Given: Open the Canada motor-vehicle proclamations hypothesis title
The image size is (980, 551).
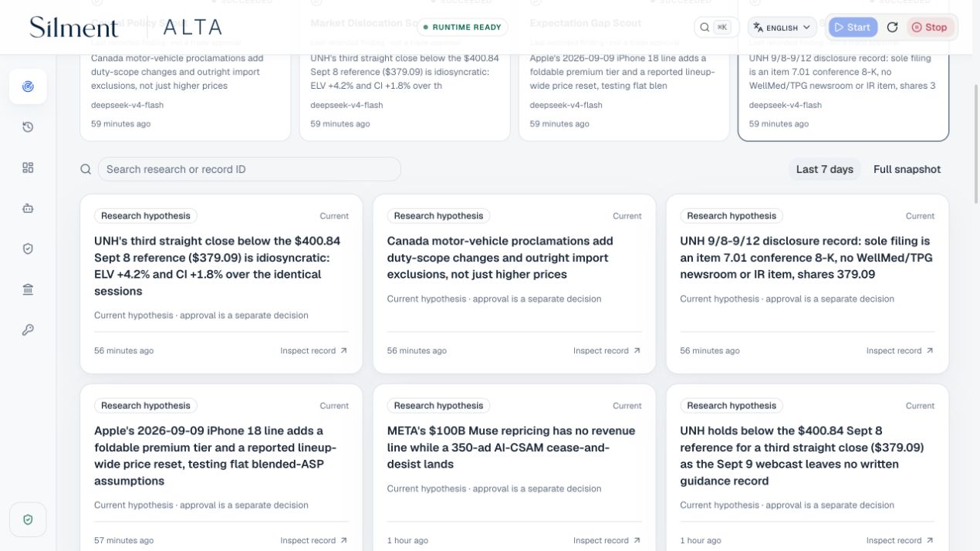Looking at the screenshot, I should pos(500,258).
